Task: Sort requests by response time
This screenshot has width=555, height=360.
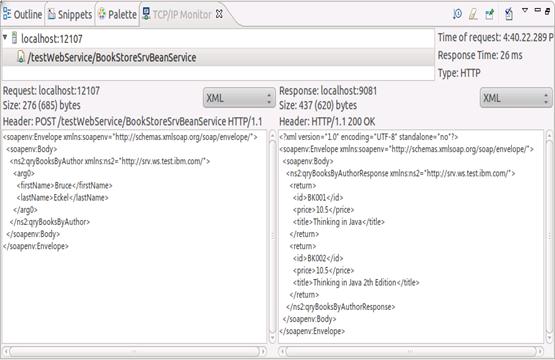Action: click(457, 14)
